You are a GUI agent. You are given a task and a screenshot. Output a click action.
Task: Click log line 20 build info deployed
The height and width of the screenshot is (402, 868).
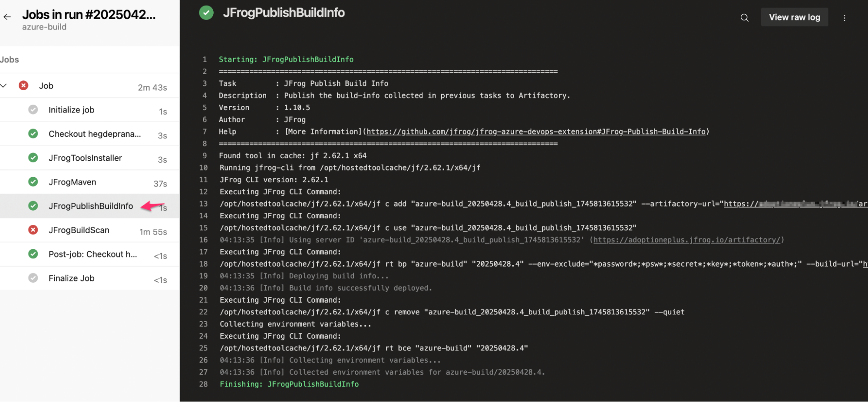[x=326, y=288]
